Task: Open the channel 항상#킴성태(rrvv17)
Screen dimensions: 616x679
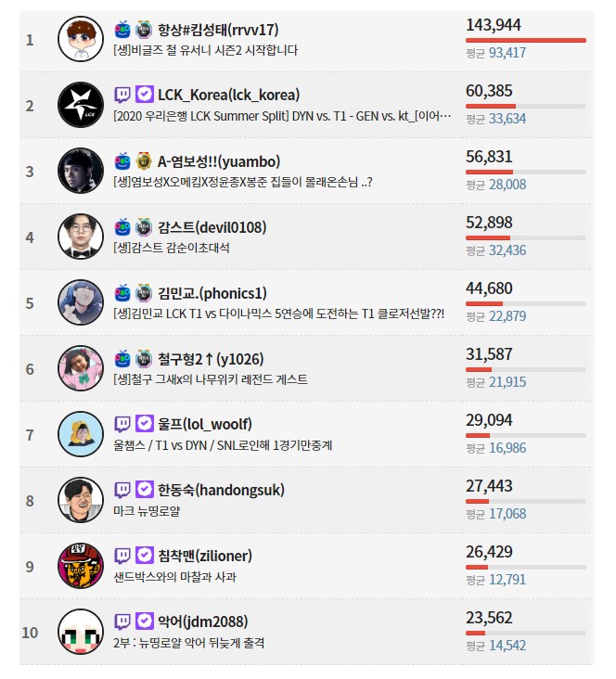Action: pos(218,30)
